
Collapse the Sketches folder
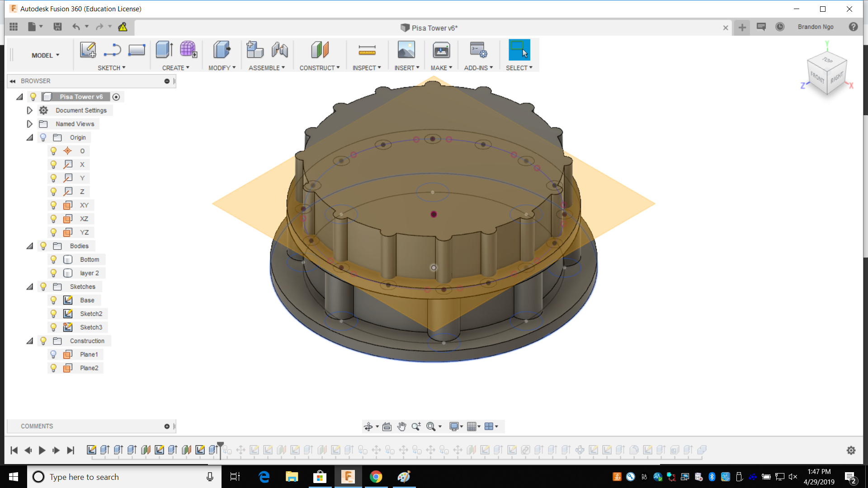tap(30, 286)
